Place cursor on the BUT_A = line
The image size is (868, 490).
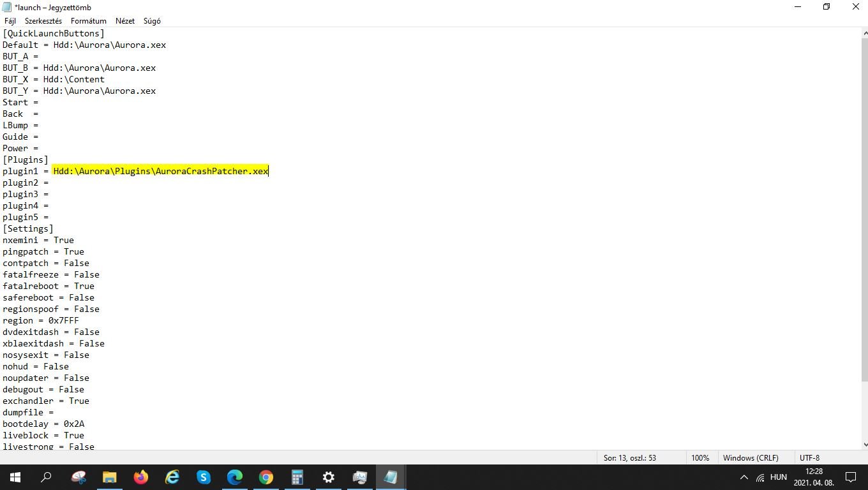pyautogui.click(x=20, y=56)
